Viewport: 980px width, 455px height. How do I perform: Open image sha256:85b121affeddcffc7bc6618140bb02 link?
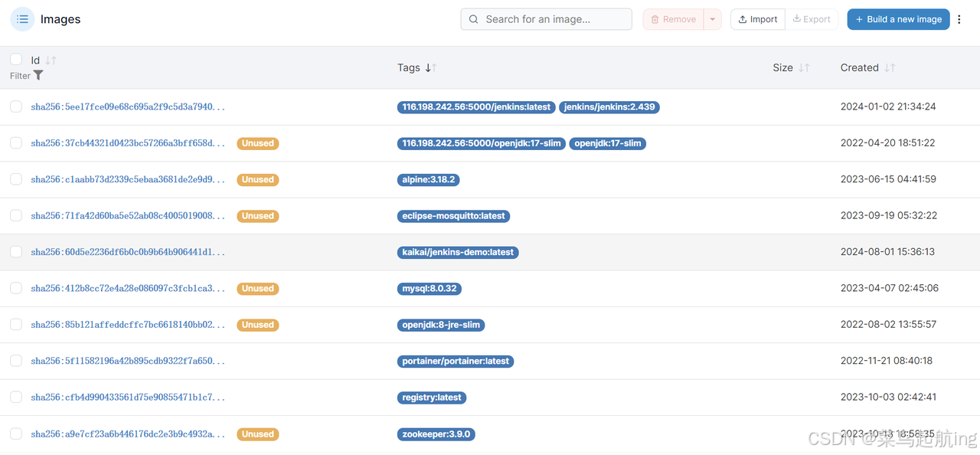[128, 325]
